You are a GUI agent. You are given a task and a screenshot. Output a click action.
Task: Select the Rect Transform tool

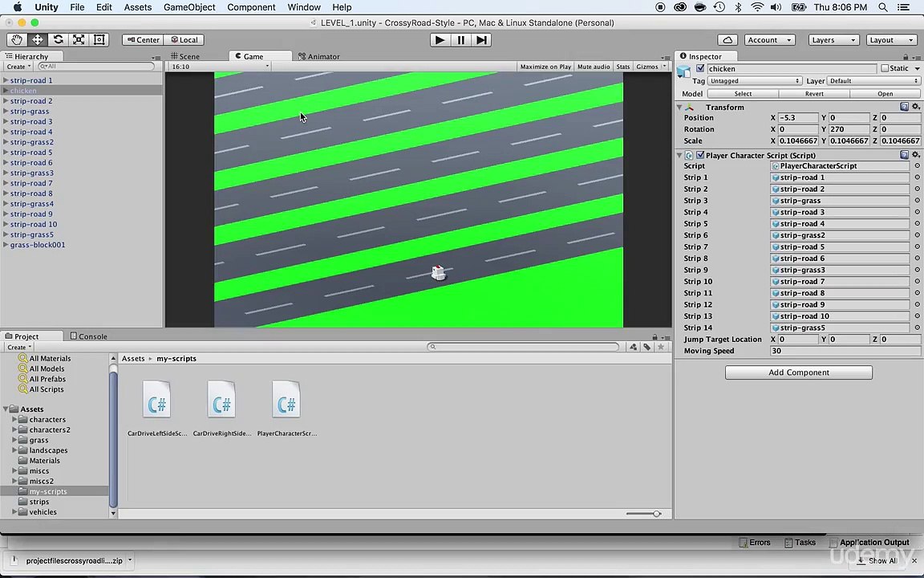click(99, 39)
